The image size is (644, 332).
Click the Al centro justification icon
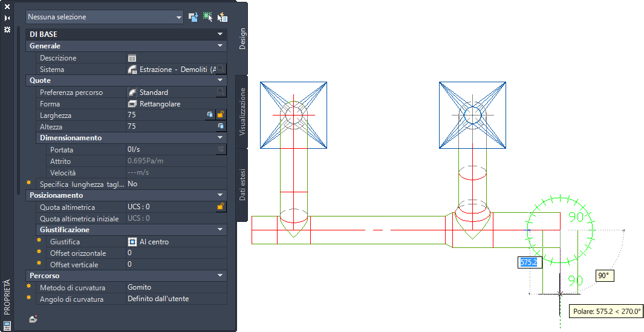point(132,242)
